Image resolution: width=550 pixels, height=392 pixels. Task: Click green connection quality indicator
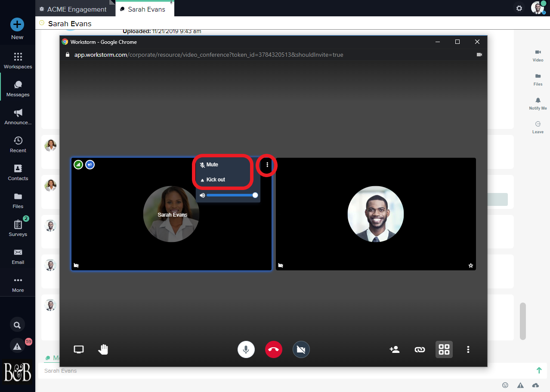pos(78,164)
